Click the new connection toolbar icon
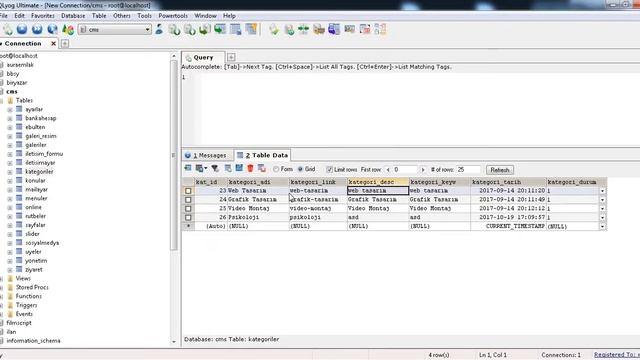This screenshot has width=640, height=360. pyautogui.click(x=8, y=29)
